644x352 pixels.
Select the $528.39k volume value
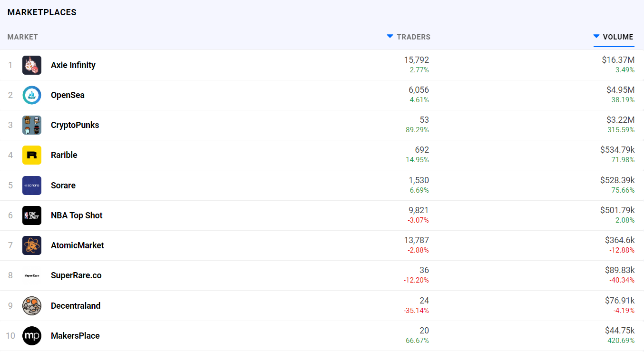[617, 180]
